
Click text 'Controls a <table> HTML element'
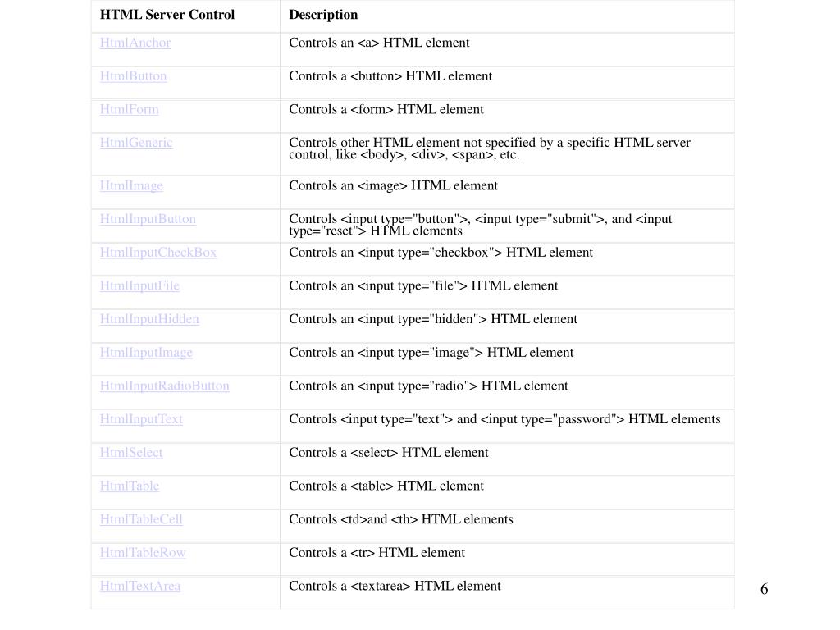point(386,486)
